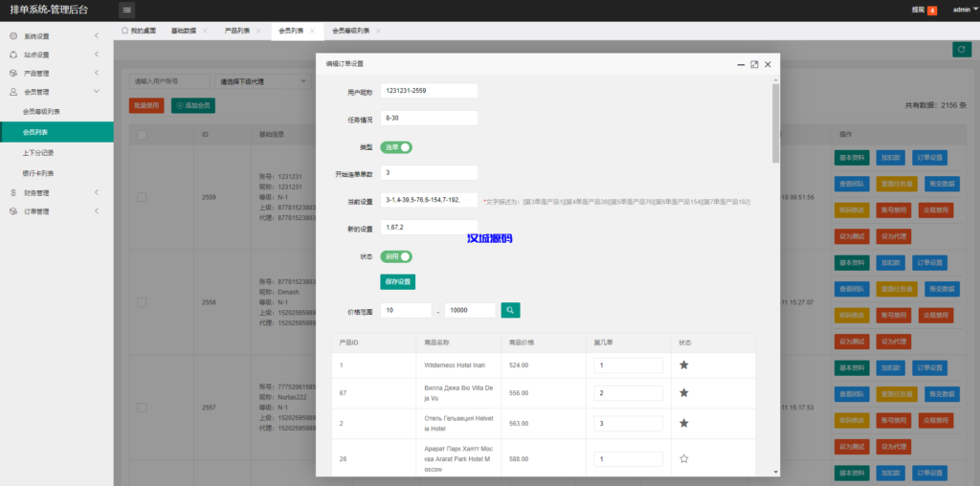Check the select-all checkbox in table header

142,134
